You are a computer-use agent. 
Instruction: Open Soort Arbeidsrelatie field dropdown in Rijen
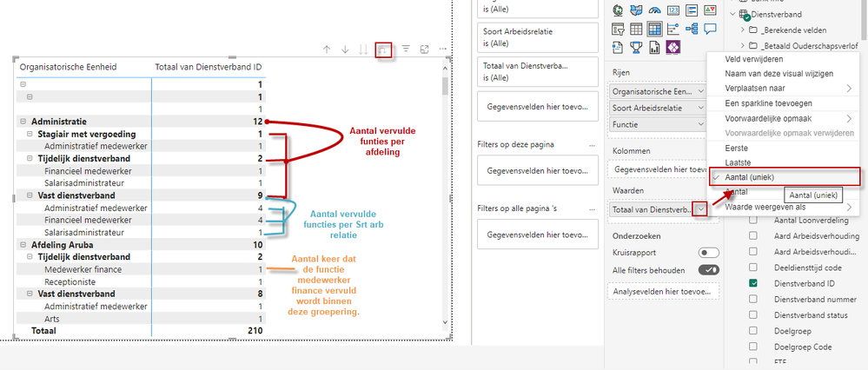[x=701, y=108]
